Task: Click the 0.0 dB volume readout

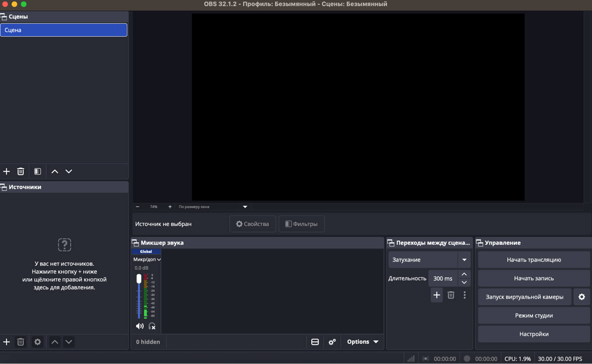Action: (x=141, y=268)
